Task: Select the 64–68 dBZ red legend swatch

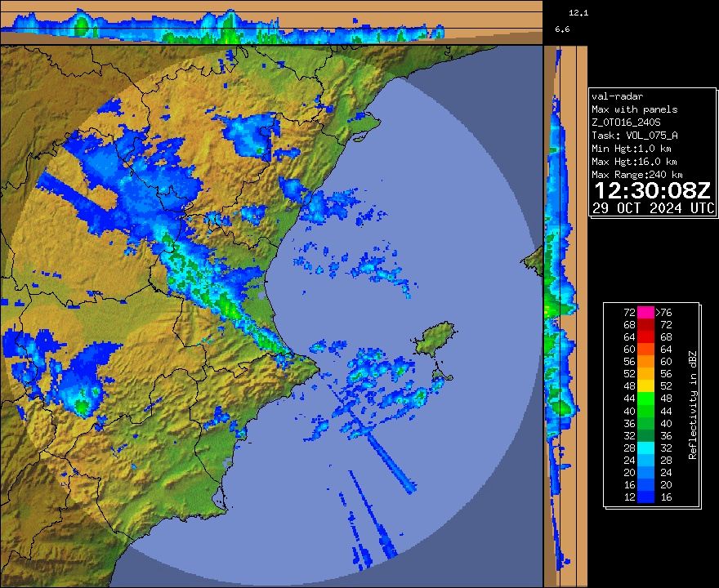Action: click(645, 336)
